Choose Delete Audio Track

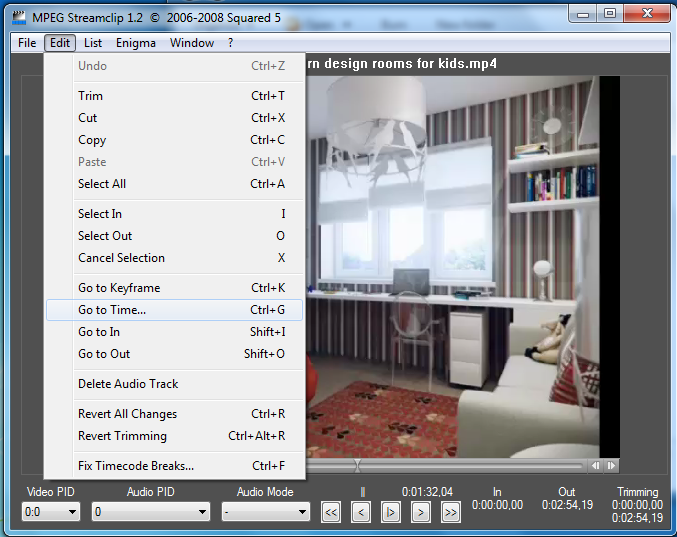(174, 384)
